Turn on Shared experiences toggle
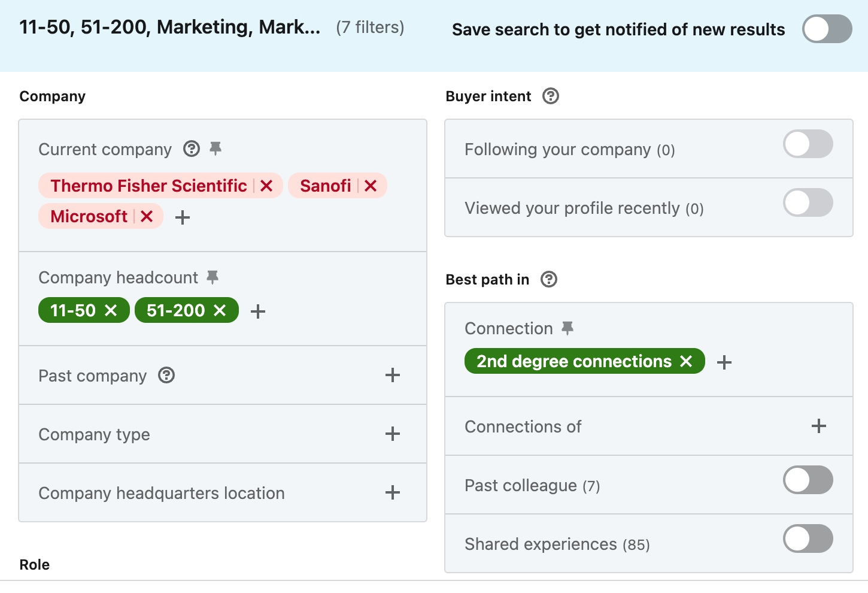The height and width of the screenshot is (593, 868). pyautogui.click(x=808, y=538)
